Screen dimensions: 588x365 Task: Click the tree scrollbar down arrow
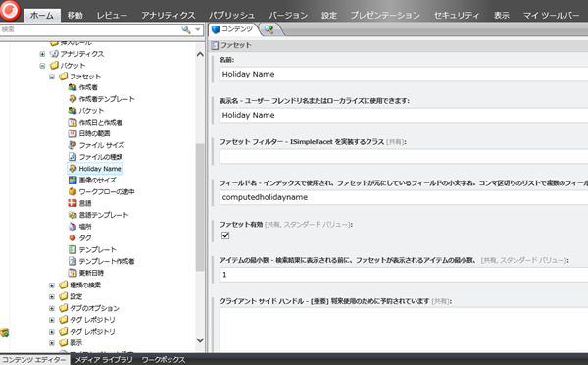[200, 340]
